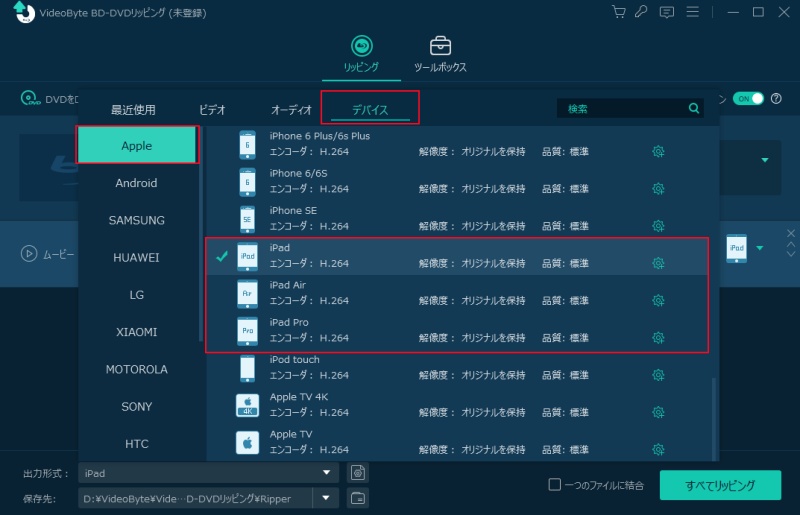Screen dimensions: 800x515
Task: Switch to the ツールボックス tab
Action: pos(440,54)
